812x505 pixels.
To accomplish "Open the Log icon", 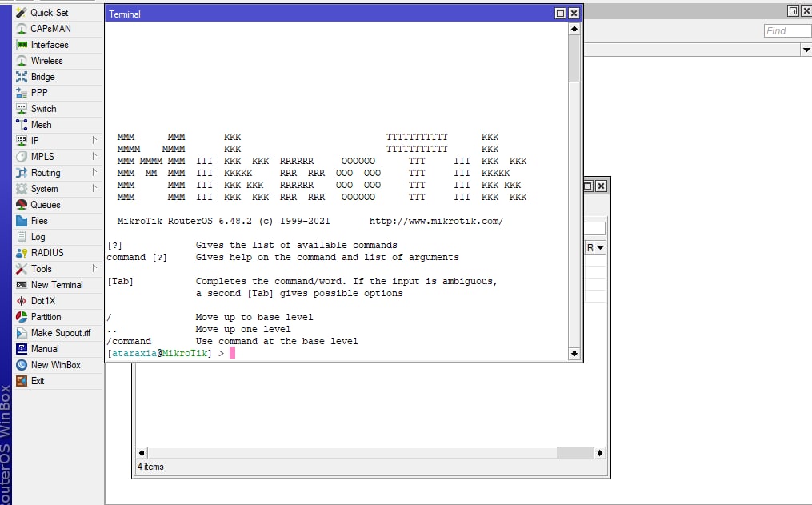I will [x=22, y=237].
